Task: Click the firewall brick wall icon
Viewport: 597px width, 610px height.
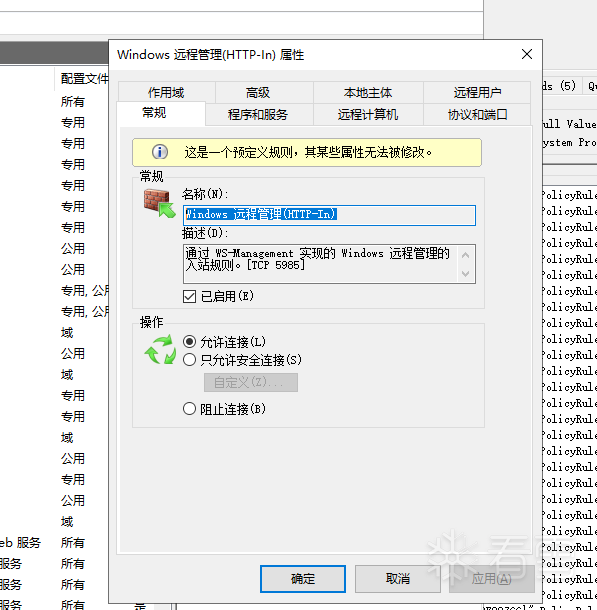Action: 159,203
